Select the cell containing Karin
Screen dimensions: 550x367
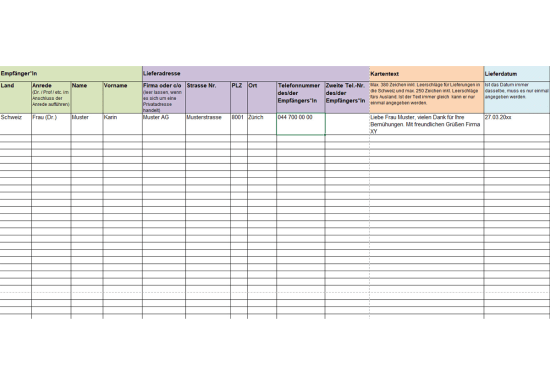[x=123, y=124]
